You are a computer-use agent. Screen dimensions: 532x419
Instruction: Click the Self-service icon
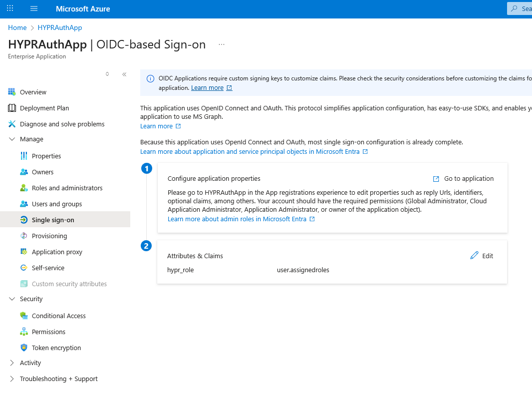[x=24, y=268]
